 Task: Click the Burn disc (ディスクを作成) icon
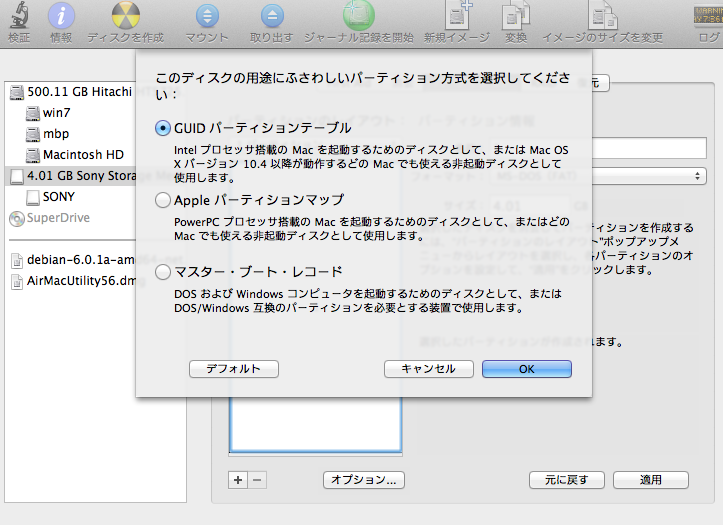point(125,16)
